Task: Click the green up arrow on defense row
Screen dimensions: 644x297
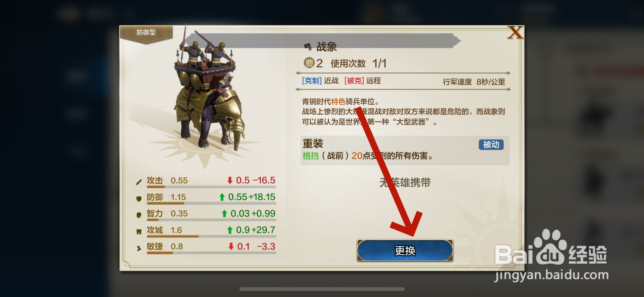Action: tap(222, 197)
